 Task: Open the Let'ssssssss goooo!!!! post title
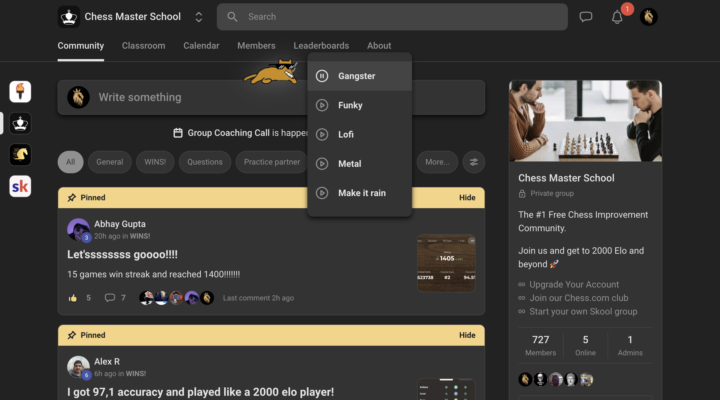pos(122,254)
